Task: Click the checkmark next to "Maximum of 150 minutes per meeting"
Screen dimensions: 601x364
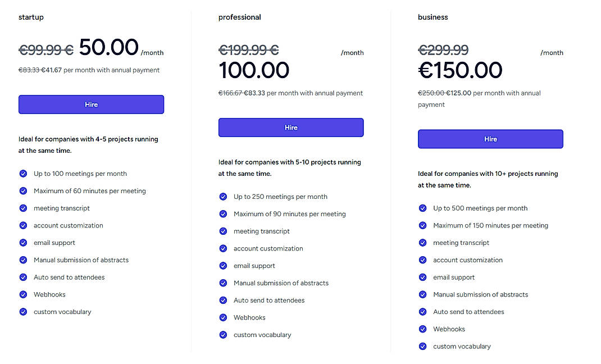Action: click(422, 225)
